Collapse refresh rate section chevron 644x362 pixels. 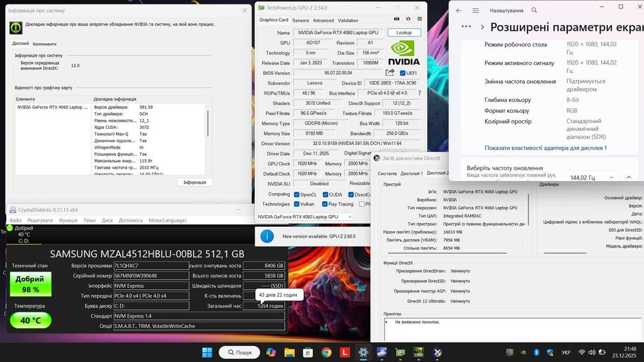(629, 177)
